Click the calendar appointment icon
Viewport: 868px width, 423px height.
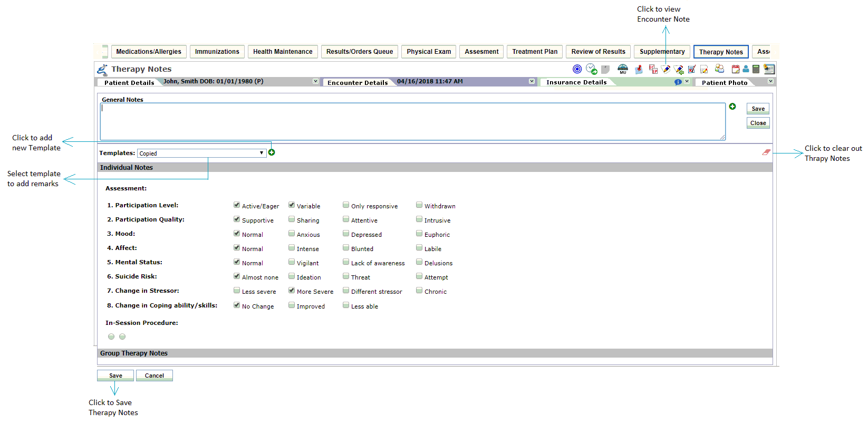(736, 69)
